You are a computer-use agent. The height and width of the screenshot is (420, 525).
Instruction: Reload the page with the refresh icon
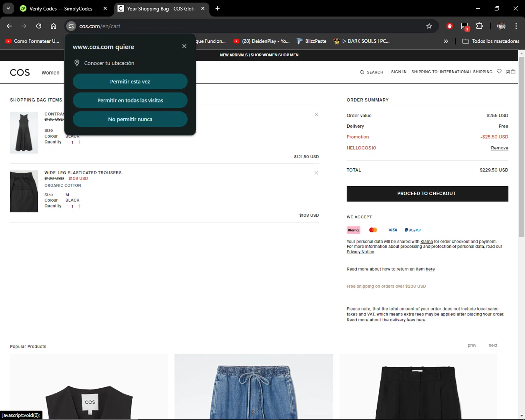coord(39,26)
